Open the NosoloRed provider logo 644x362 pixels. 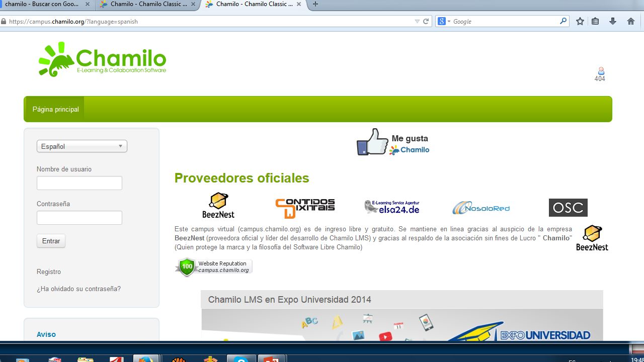click(481, 208)
